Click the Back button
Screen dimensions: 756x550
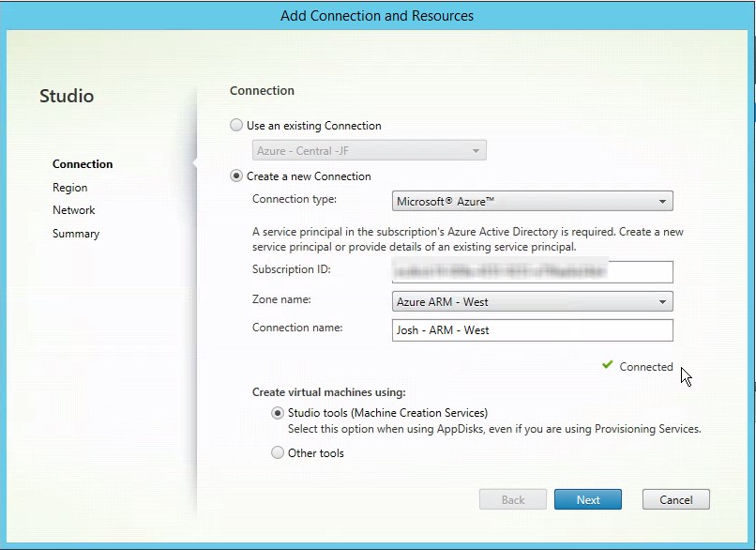[513, 499]
